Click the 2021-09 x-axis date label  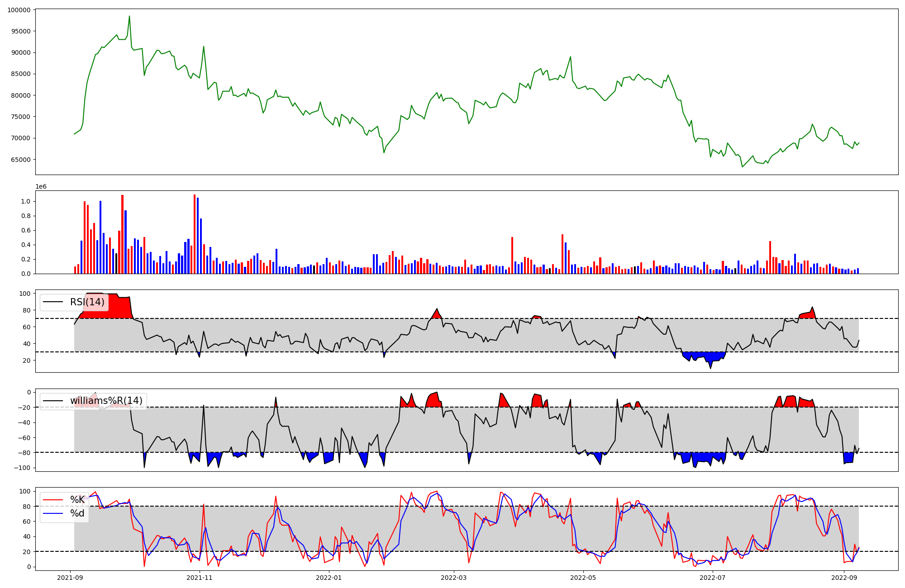[x=70, y=578]
